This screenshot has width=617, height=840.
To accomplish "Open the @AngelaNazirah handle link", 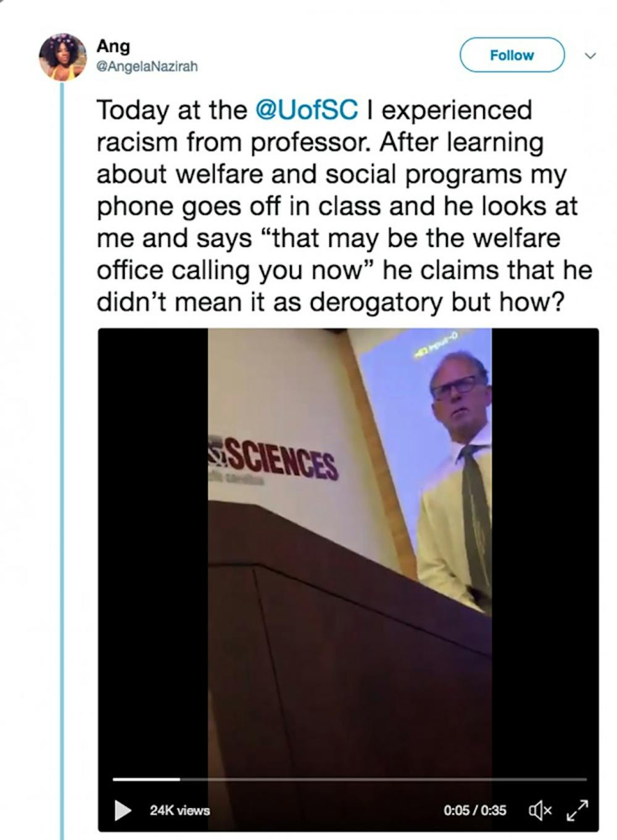I will click(x=147, y=66).
